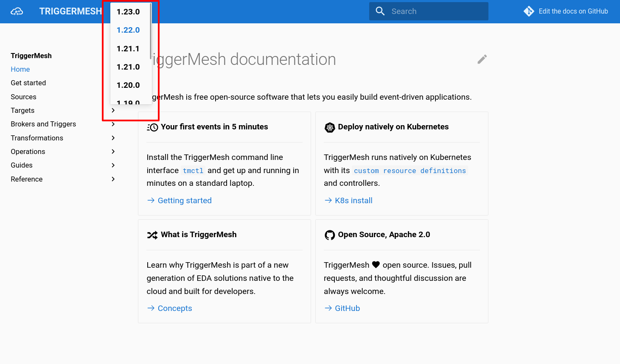Screen dimensions: 620x364
Task: Expand the Brokers and Triggers chevron
Action: point(113,124)
